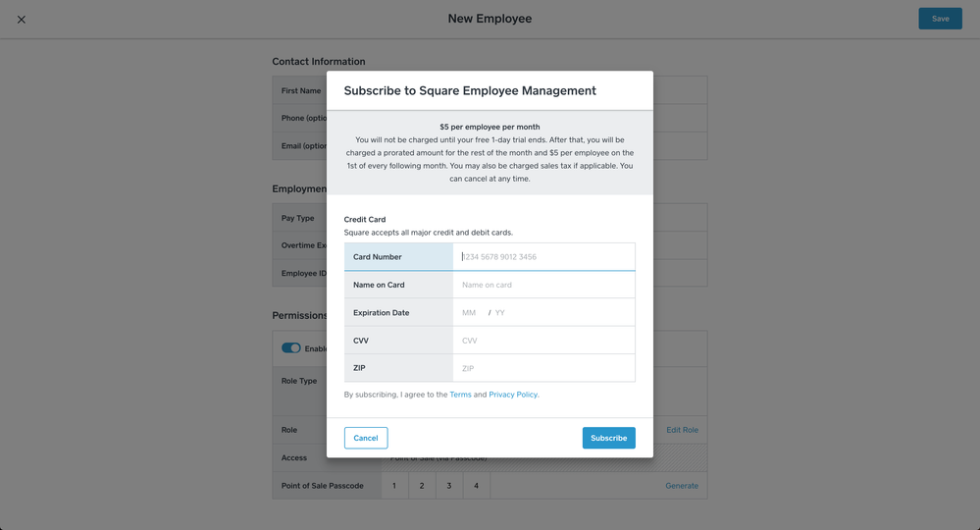The height and width of the screenshot is (530, 980).
Task: Click the Edit Role link
Action: click(682, 430)
